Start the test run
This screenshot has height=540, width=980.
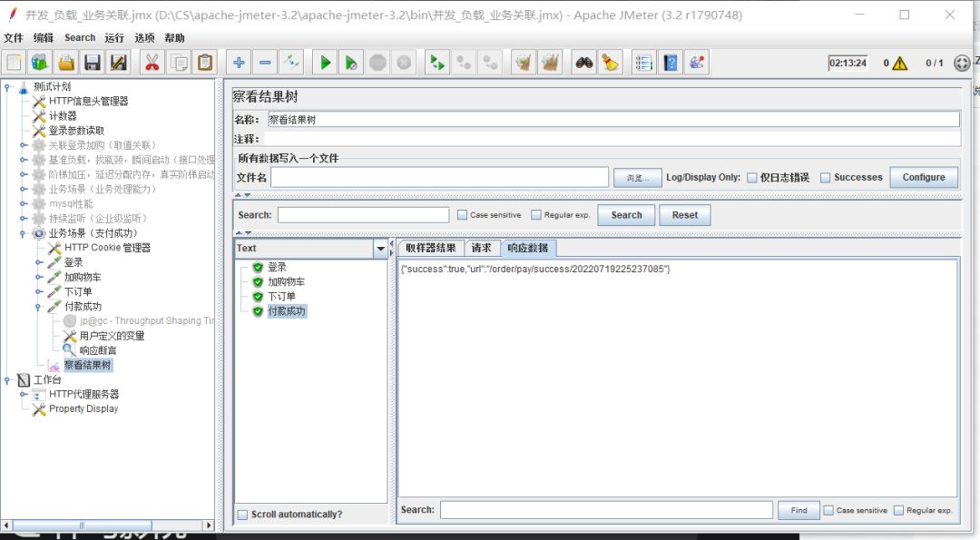pyautogui.click(x=324, y=62)
